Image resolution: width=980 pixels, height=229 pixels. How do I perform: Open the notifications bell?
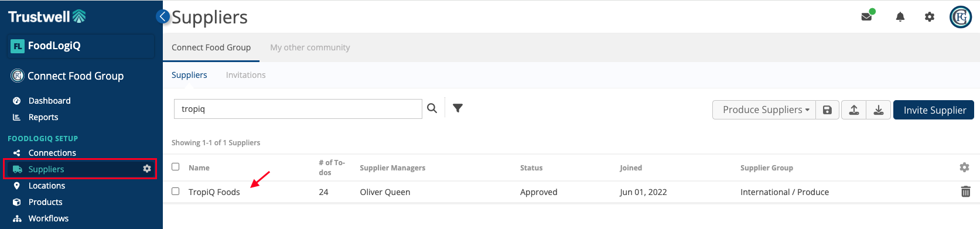[900, 17]
